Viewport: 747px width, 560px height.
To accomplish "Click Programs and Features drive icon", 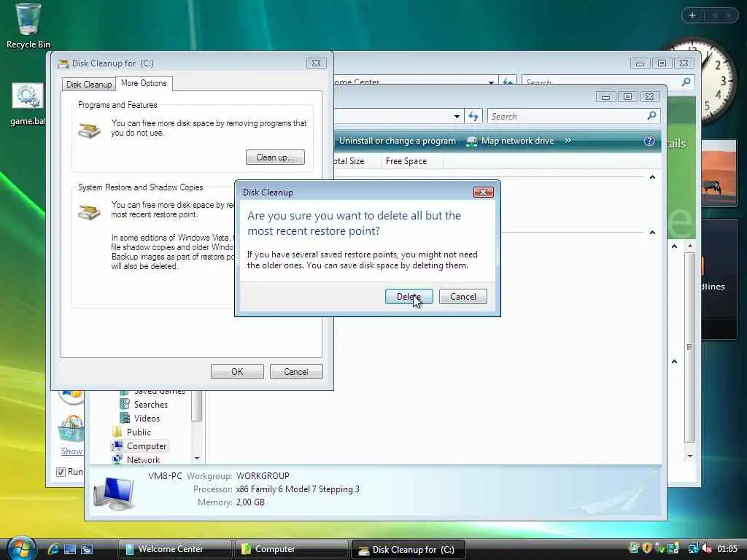I will (x=89, y=130).
